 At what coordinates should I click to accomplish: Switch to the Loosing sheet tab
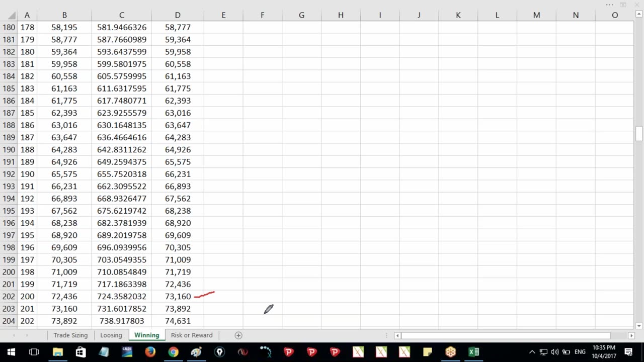[111, 335]
